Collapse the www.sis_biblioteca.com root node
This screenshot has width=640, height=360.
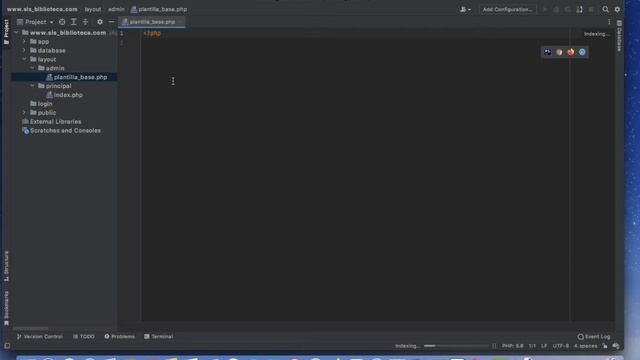[x=16, y=33]
